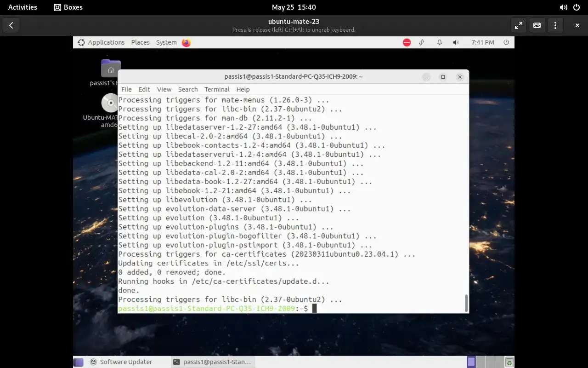Switch to the second workspace in switcher
Viewport: 588px width, 368px height.
click(x=481, y=362)
